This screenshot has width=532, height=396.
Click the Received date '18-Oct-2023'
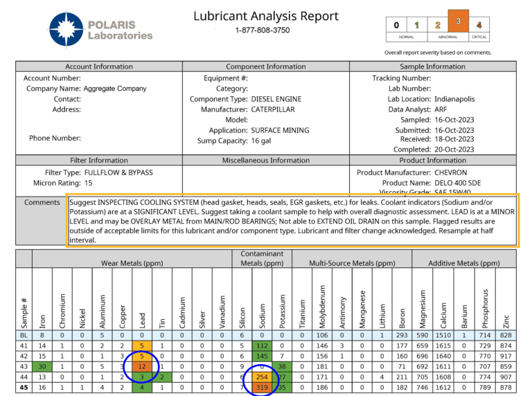[x=454, y=139]
